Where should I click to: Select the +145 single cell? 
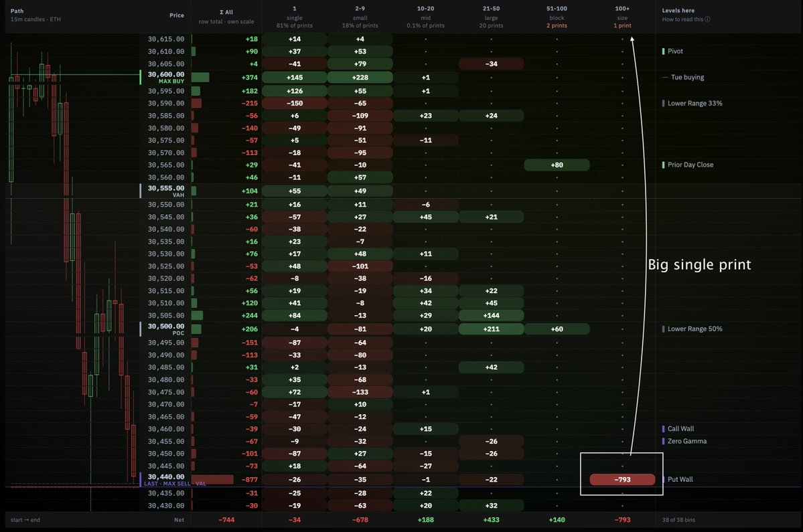tap(295, 77)
